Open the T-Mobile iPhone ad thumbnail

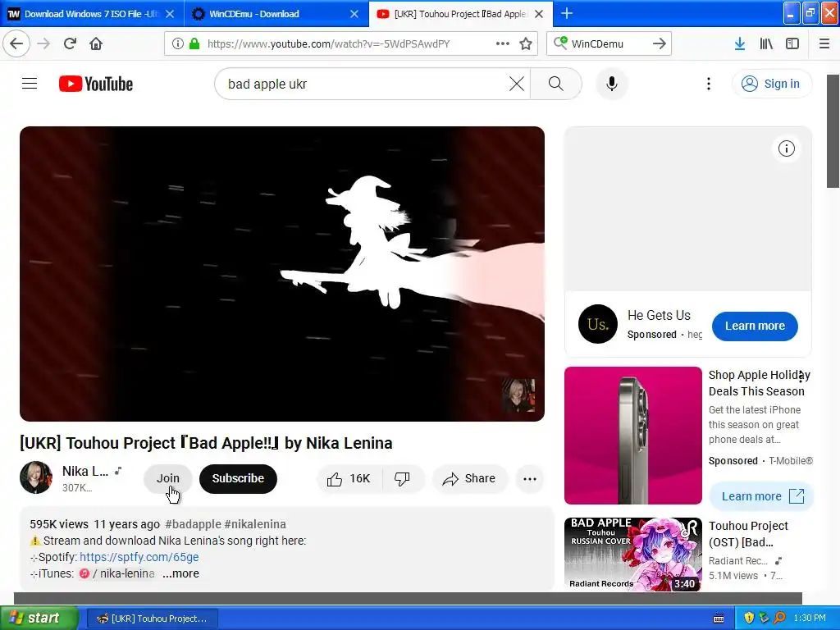point(632,436)
